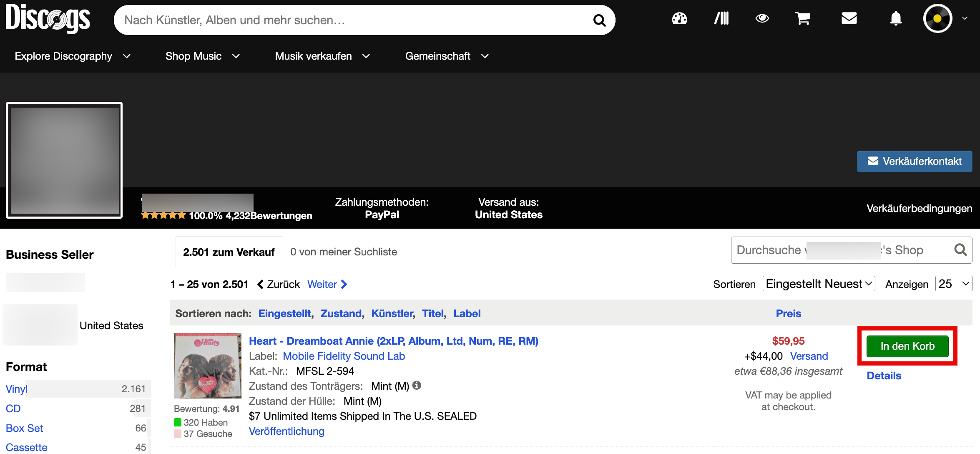980x454 pixels.
Task: Click the Dreamboat Annie album cover thumbnail
Action: pos(207,366)
